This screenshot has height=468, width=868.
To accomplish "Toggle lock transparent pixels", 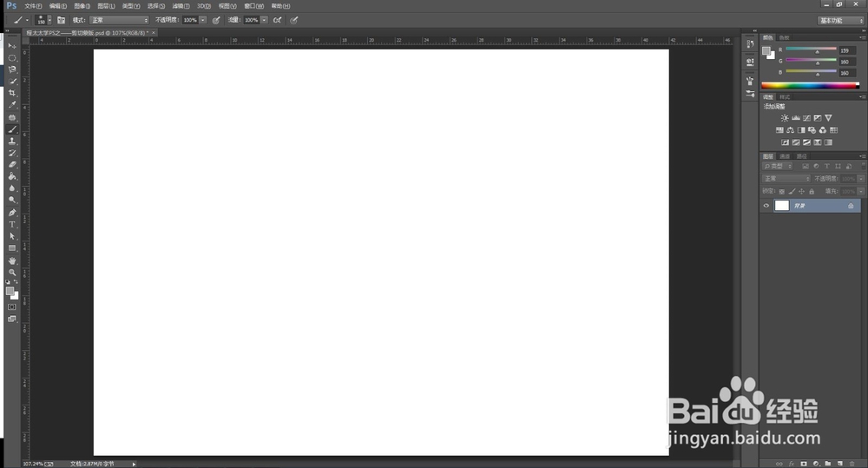I will tap(782, 192).
